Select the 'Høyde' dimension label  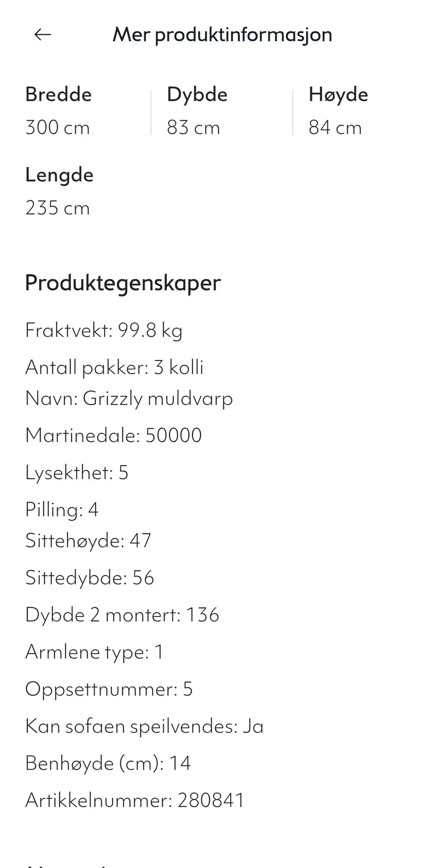point(338,94)
